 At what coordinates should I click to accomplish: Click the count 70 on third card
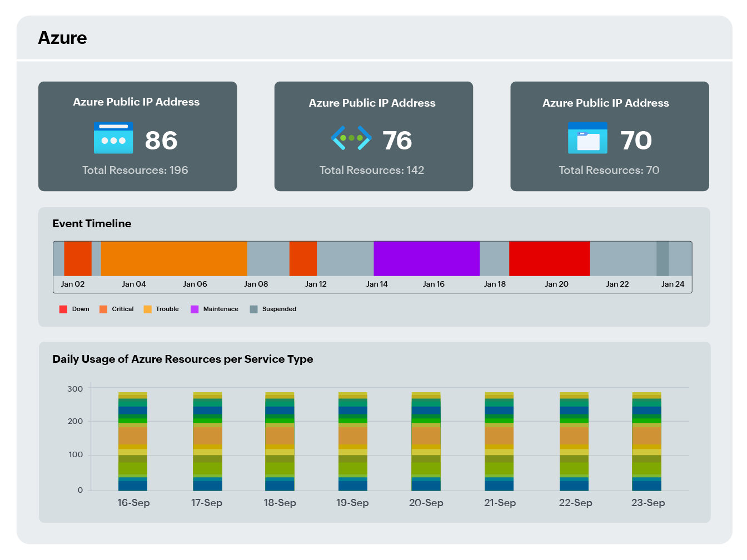[636, 141]
